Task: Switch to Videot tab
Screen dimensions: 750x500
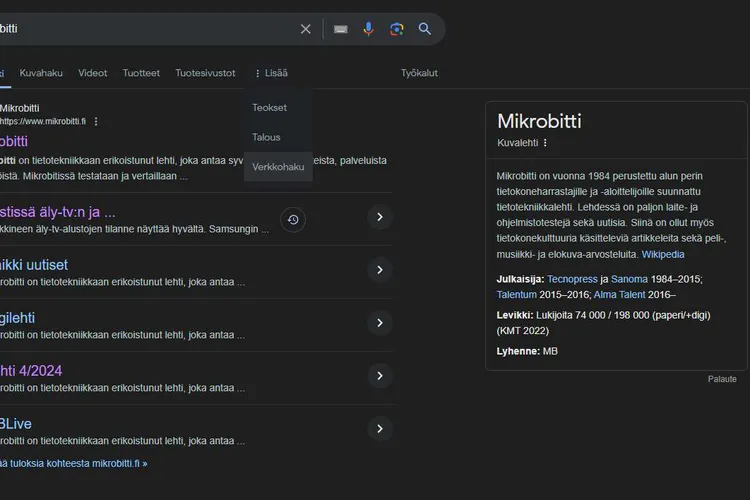Action: click(93, 73)
